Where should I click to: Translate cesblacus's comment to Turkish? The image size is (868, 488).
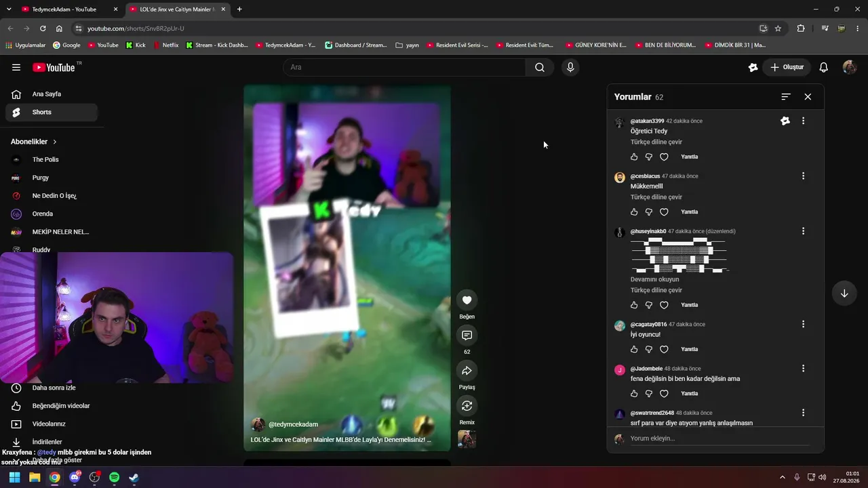(656, 197)
